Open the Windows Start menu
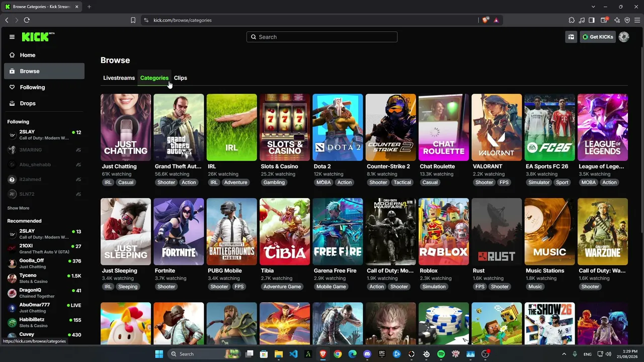 [159, 354]
